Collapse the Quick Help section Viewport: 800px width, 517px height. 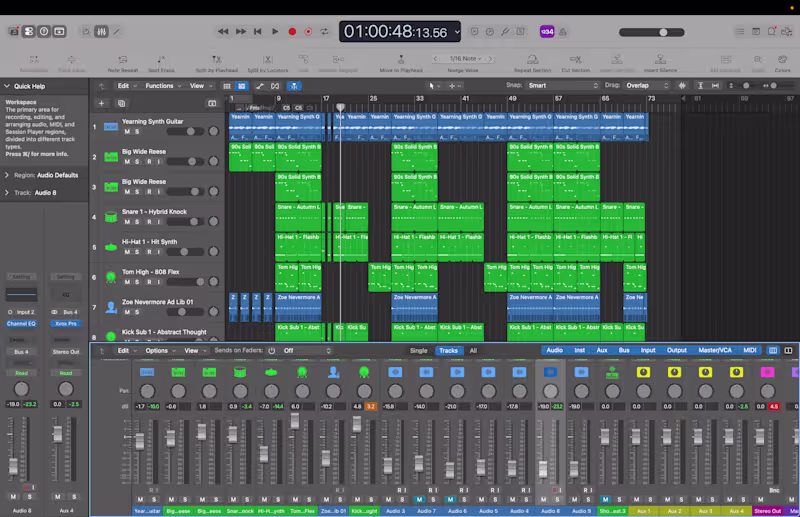7,86
